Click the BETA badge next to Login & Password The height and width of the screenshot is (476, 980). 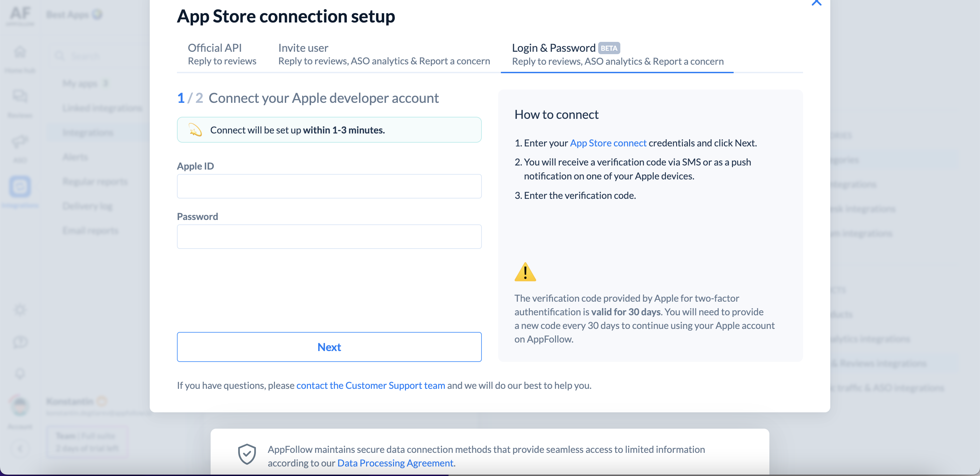pos(609,48)
